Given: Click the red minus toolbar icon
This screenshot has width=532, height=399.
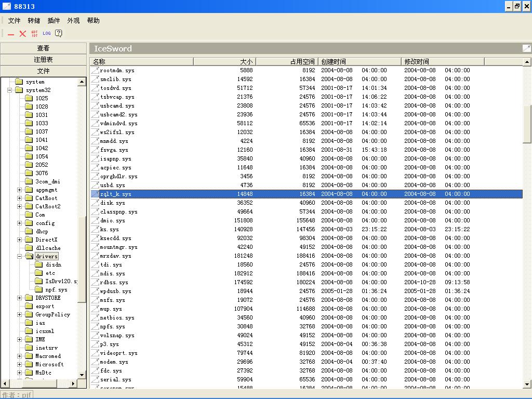Looking at the screenshot, I should 11,34.
